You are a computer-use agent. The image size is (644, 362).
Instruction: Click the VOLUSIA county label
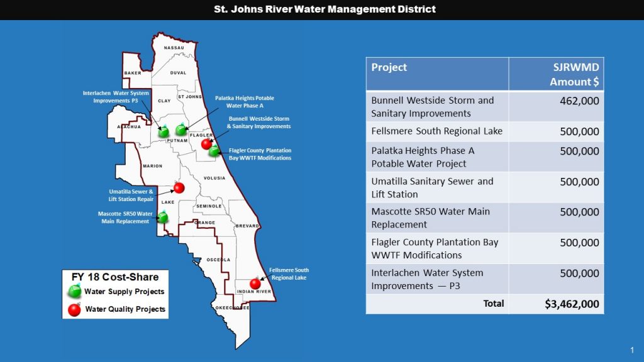(x=214, y=178)
